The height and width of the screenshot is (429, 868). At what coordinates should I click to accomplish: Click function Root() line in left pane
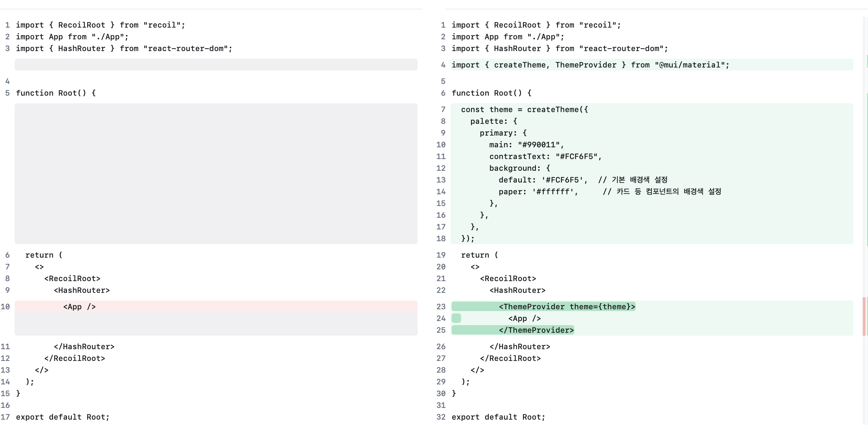(x=55, y=93)
